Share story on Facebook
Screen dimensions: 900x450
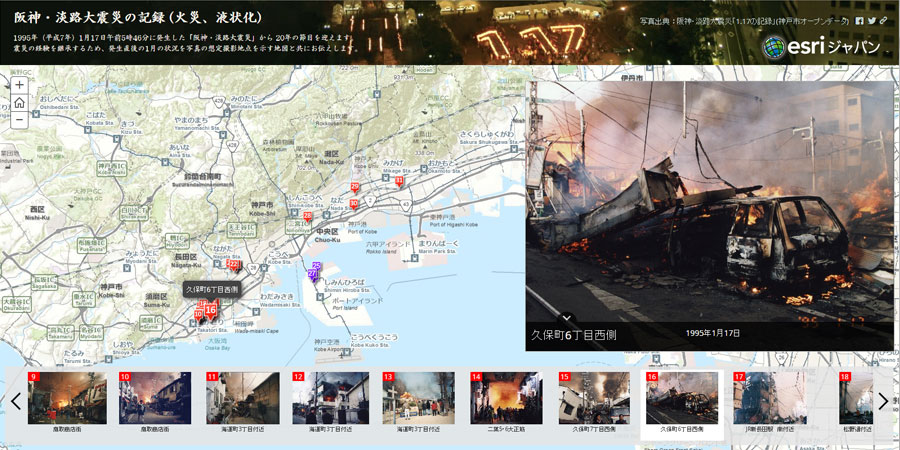[859, 21]
